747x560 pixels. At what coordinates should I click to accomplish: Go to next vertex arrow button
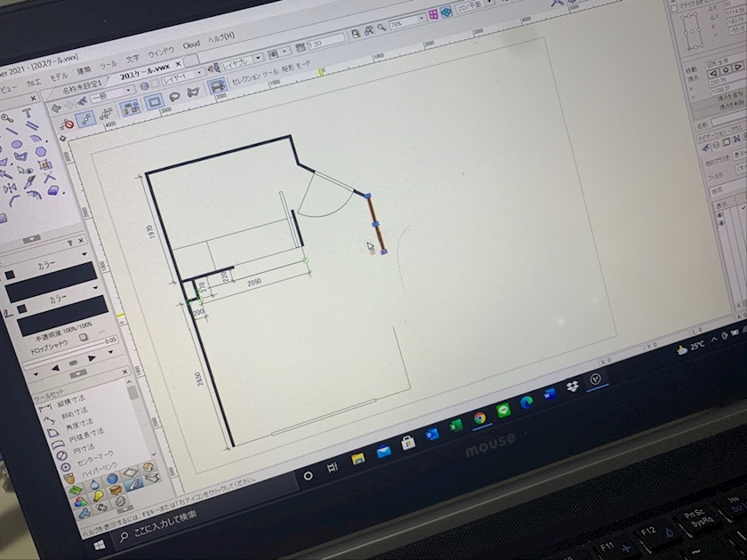pos(737,67)
